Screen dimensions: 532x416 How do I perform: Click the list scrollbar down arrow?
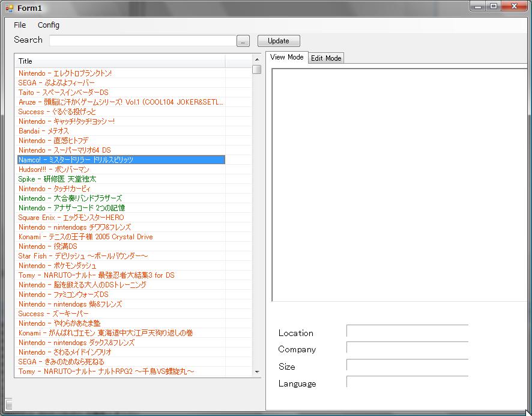point(257,372)
